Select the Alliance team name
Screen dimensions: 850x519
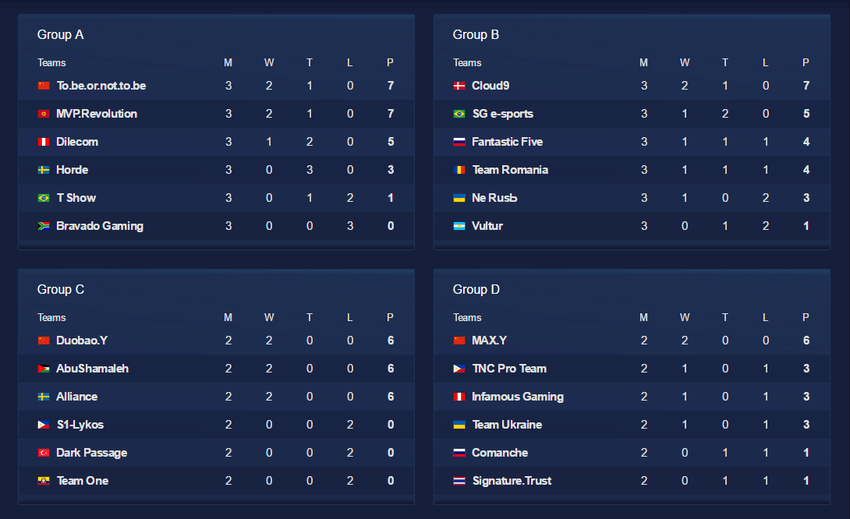tap(77, 397)
